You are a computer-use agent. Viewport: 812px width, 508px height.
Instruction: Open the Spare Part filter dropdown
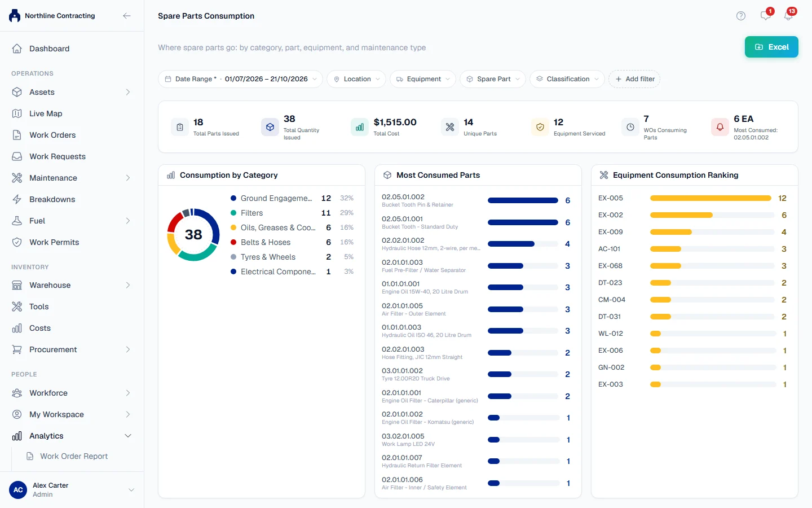[493, 79]
